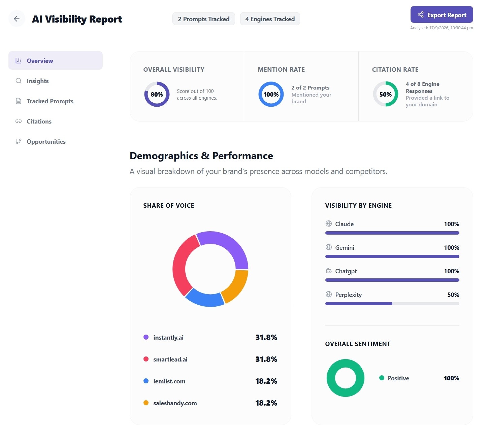Click the lemlist.com label
The width and height of the screenshot is (488, 448).
169,381
